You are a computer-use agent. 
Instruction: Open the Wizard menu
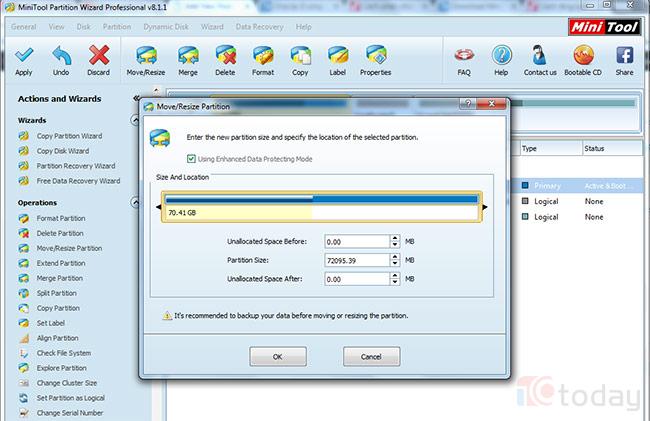pyautogui.click(x=212, y=27)
